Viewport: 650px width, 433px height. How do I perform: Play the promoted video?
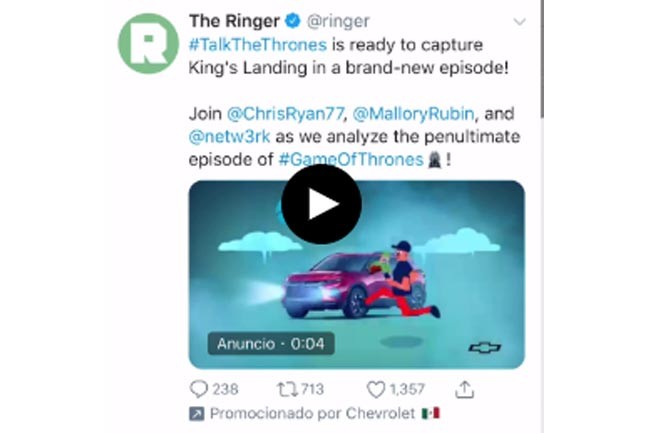[321, 204]
